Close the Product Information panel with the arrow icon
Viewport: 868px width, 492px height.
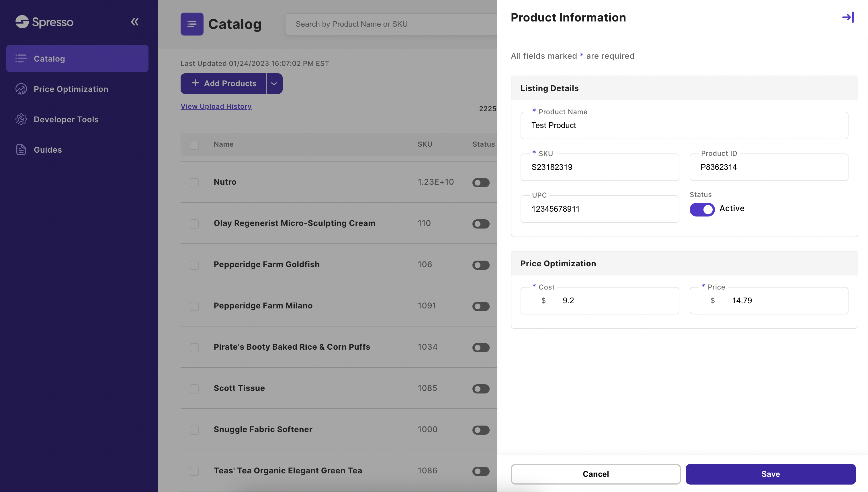pos(848,17)
